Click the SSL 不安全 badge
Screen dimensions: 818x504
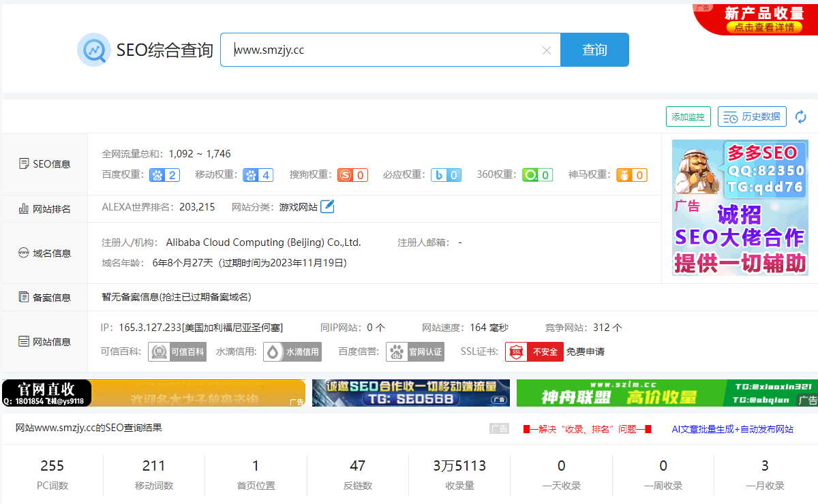tap(534, 352)
